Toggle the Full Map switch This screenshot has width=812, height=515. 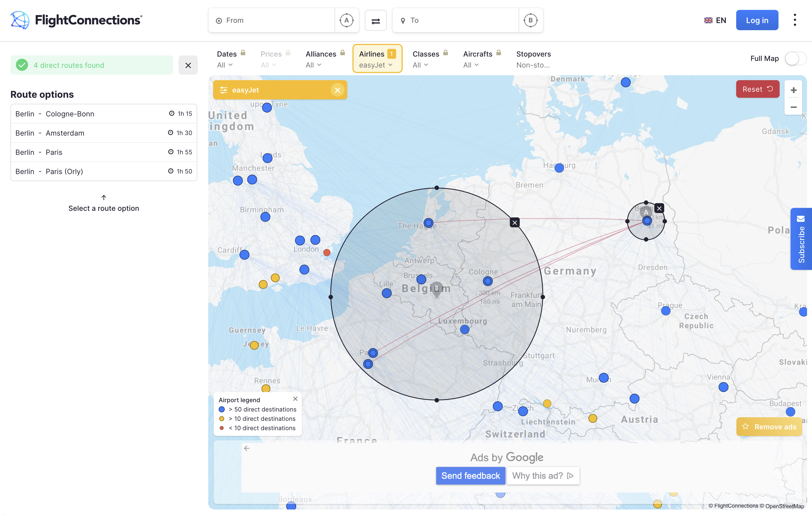(x=795, y=59)
